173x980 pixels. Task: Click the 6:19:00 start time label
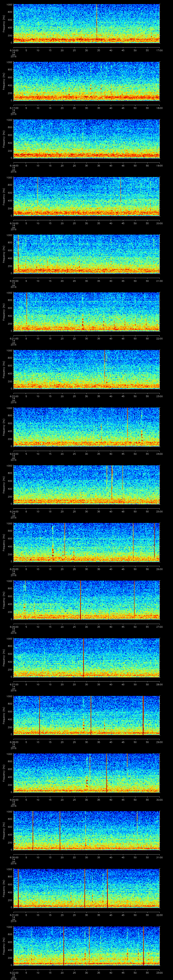pyautogui.click(x=14, y=223)
